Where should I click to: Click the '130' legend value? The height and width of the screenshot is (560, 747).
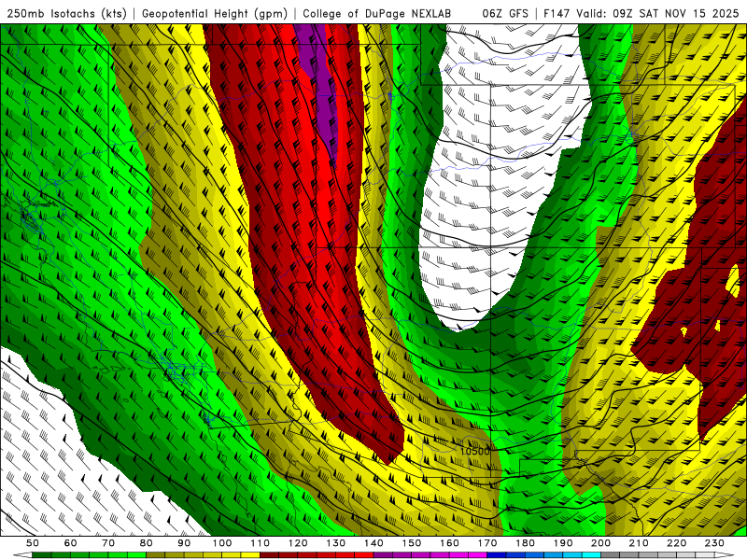click(x=336, y=543)
